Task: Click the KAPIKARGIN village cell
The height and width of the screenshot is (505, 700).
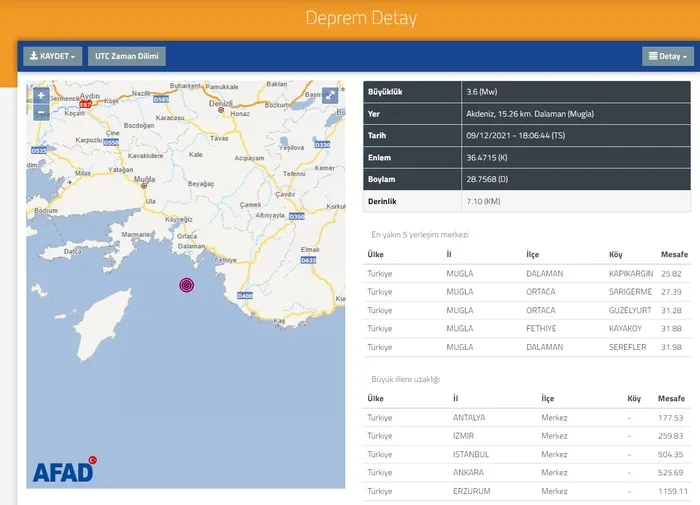Action: click(631, 274)
